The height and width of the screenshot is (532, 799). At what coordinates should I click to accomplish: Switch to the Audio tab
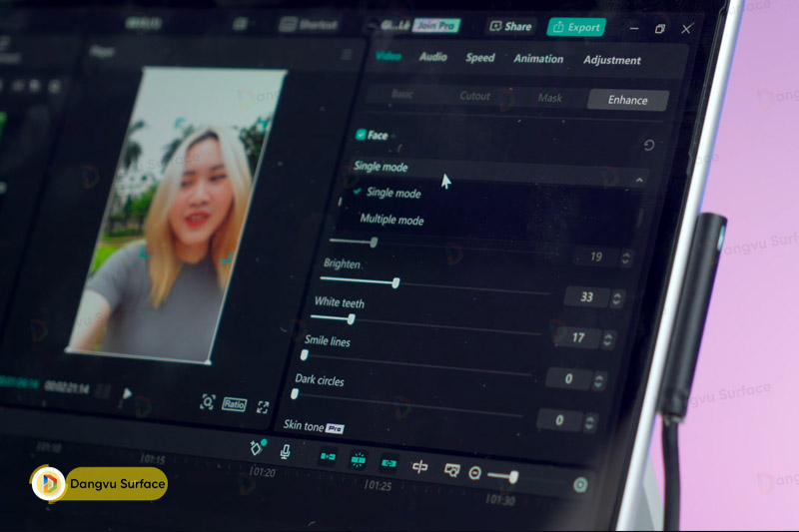pos(432,57)
